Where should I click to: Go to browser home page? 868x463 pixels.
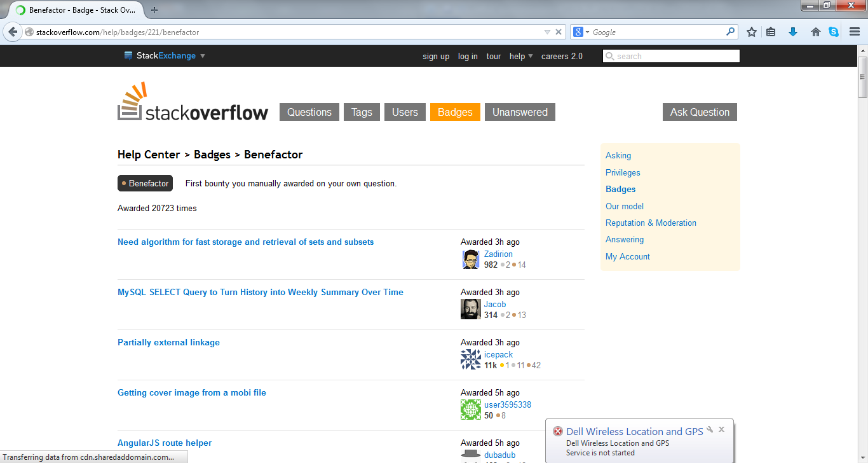point(815,31)
